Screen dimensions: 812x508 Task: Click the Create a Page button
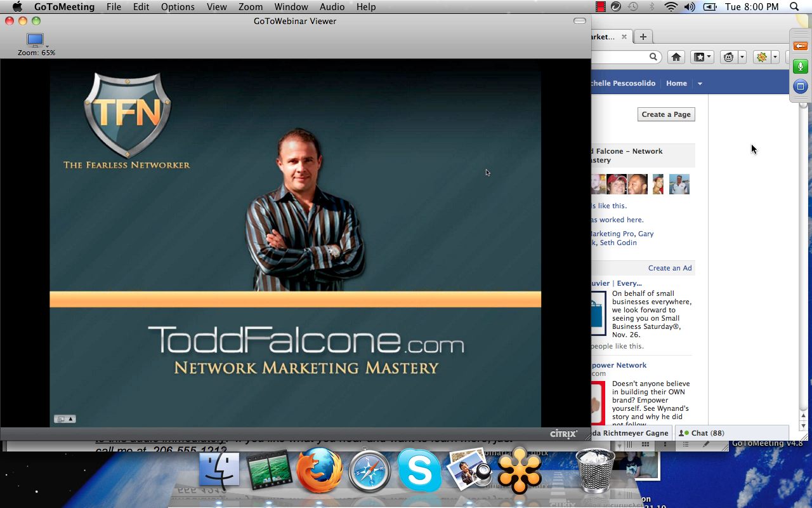[x=666, y=114]
